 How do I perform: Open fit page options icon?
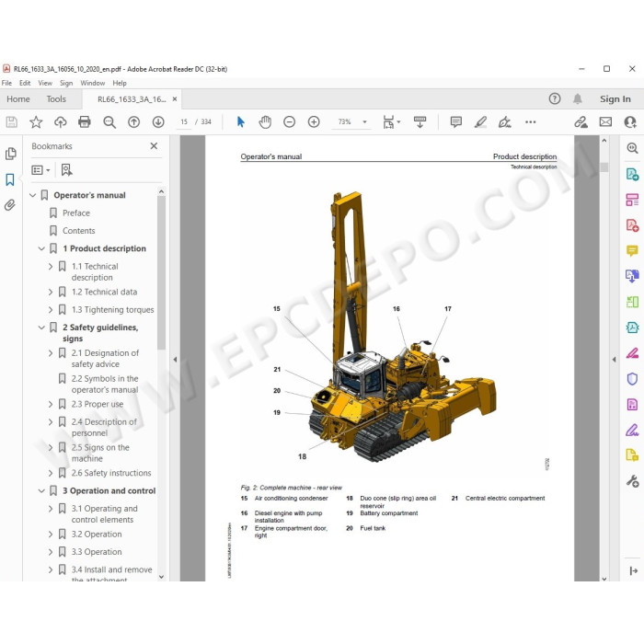391,122
